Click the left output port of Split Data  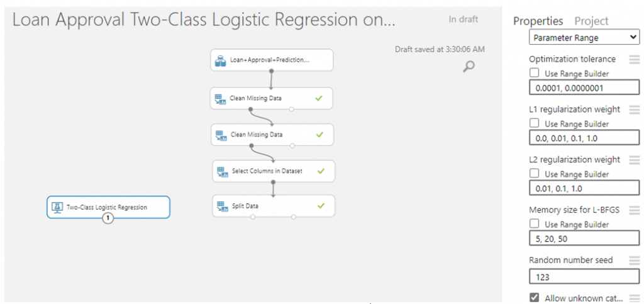(253, 217)
